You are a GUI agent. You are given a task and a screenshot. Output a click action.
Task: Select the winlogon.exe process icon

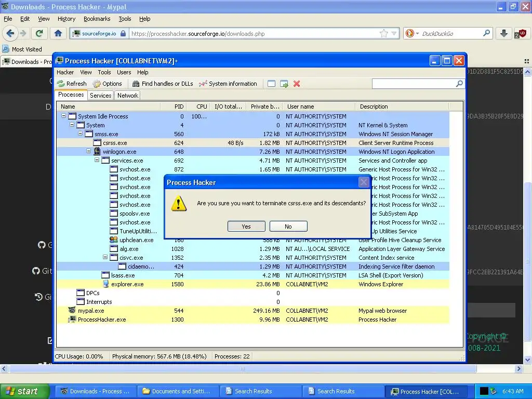click(x=97, y=151)
